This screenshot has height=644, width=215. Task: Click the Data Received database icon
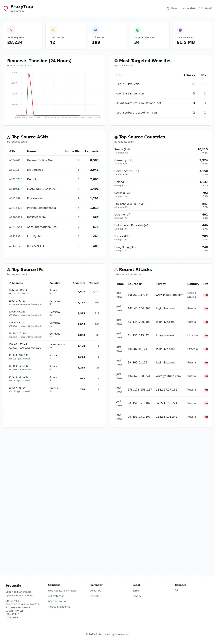[x=180, y=30]
